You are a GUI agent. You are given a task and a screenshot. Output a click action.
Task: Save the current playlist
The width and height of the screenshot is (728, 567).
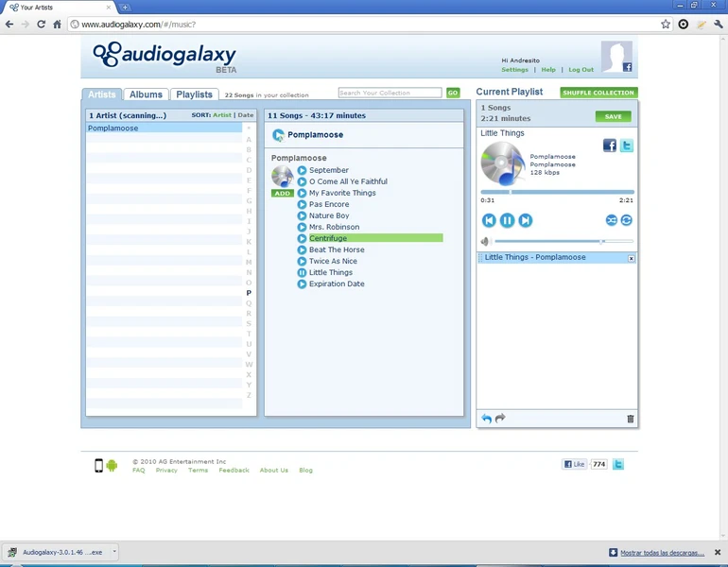coord(613,116)
